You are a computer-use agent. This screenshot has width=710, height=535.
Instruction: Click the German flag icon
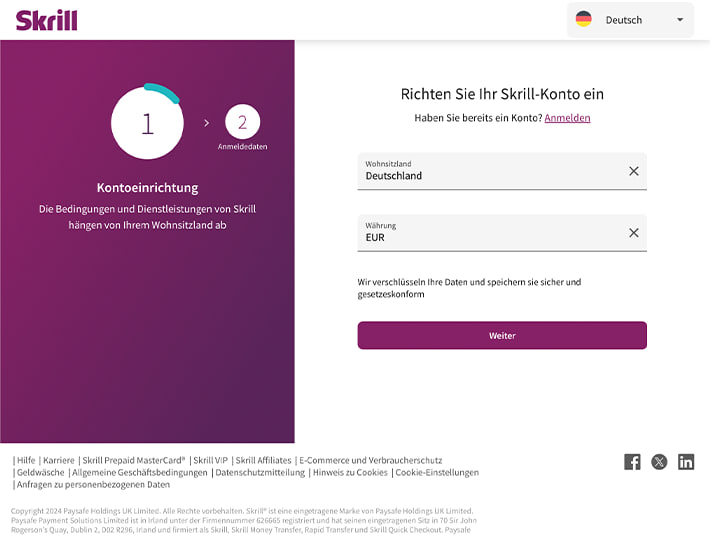click(x=583, y=19)
